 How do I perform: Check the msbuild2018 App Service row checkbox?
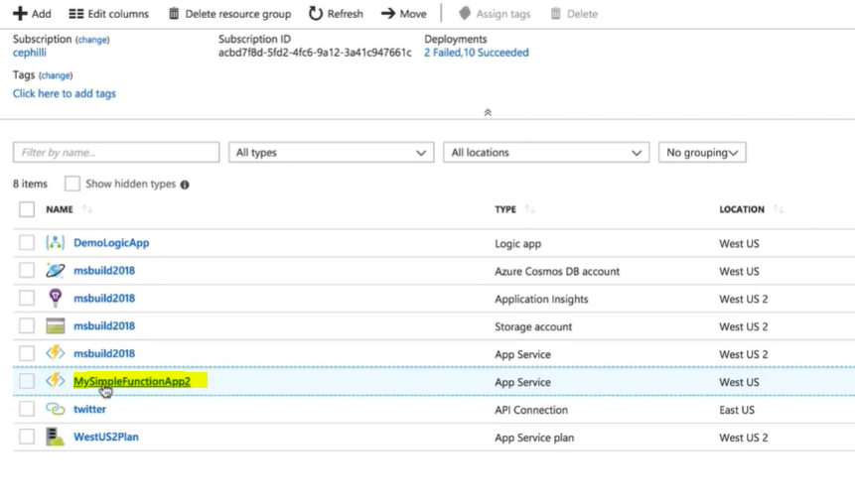[27, 353]
